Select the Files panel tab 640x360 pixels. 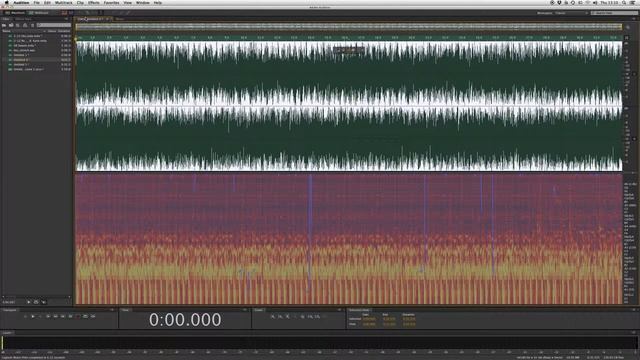pos(6,19)
